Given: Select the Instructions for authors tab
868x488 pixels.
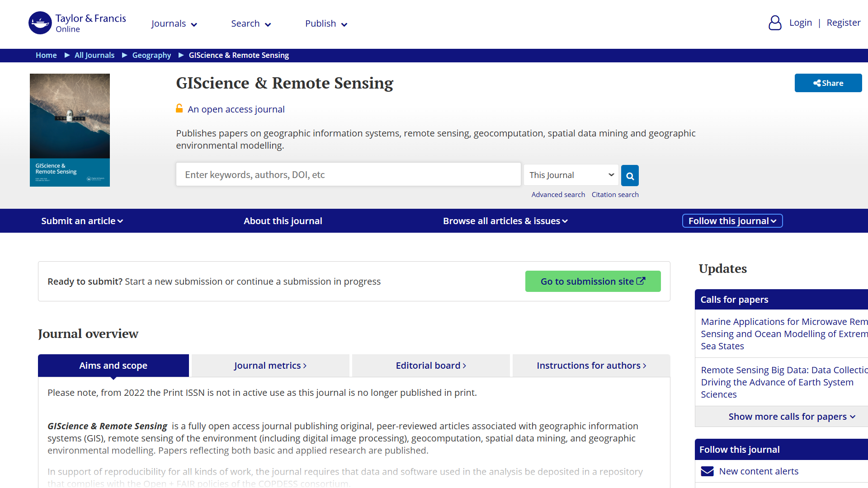Looking at the screenshot, I should pos(591,366).
